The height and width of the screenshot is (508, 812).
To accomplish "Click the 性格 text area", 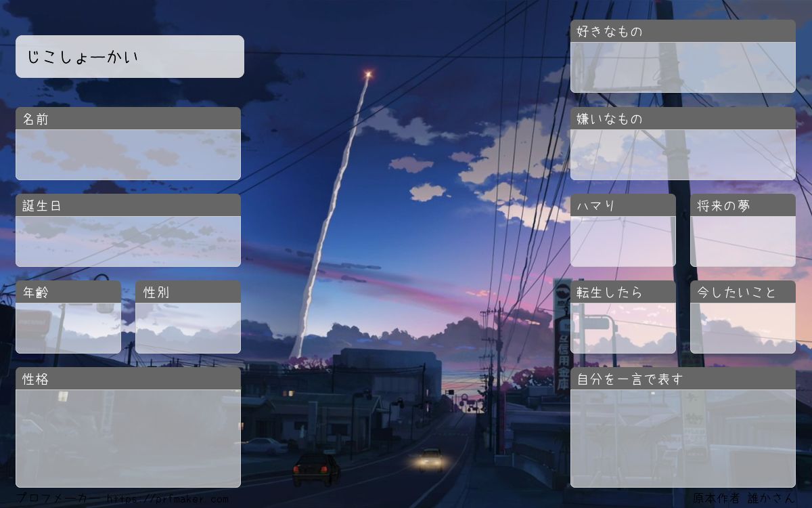I will pyautogui.click(x=128, y=438).
